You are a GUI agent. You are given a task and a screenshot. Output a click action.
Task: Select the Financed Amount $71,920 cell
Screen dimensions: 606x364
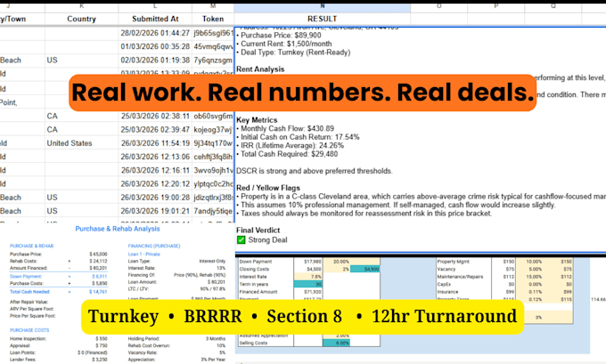coord(308,292)
